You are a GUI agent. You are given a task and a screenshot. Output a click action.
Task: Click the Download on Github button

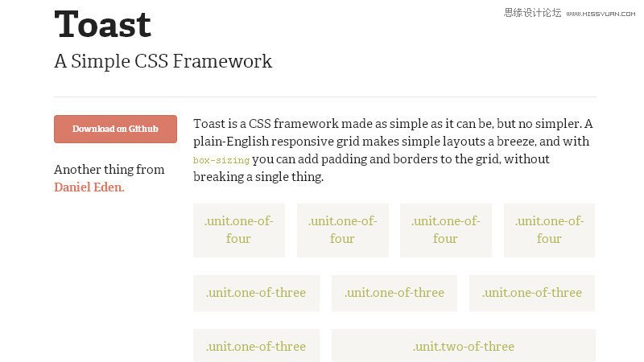tap(115, 129)
